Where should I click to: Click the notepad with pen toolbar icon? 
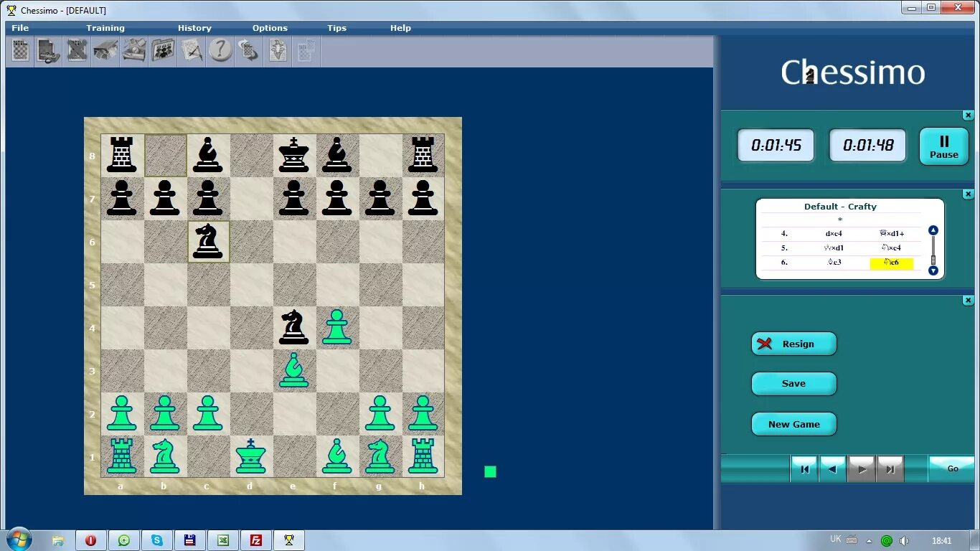pyautogui.click(x=192, y=51)
